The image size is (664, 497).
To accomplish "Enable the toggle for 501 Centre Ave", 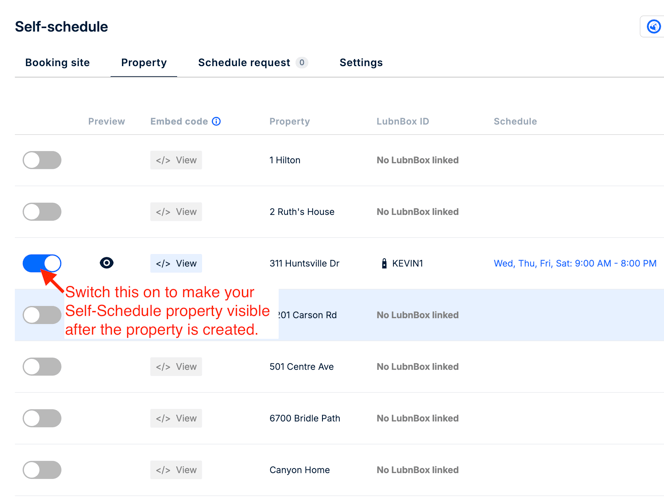I will click(42, 367).
